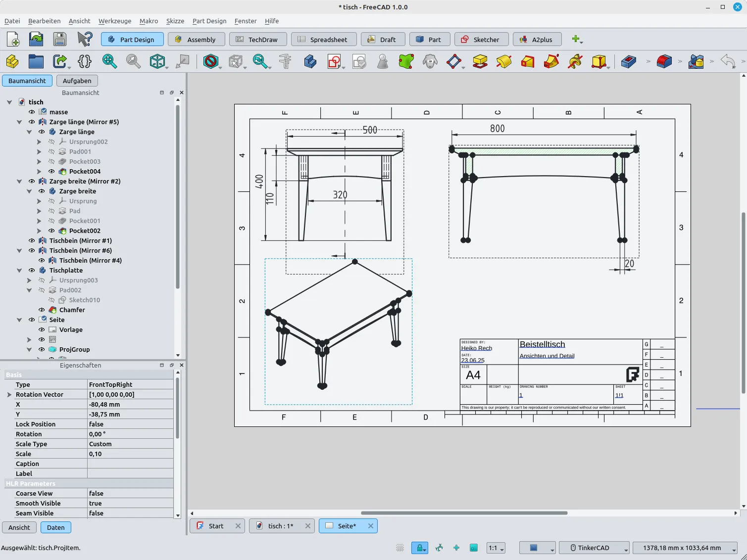The image size is (747, 560).
Task: Toggle visibility of the Tischplatte body
Action: tap(31, 270)
